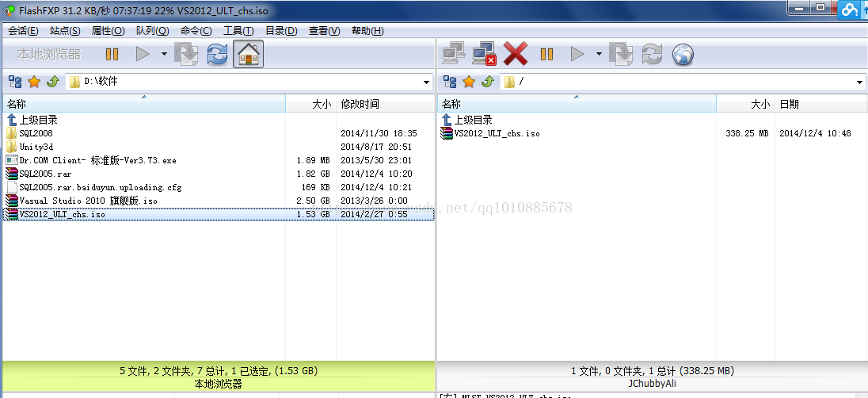
Task: Select the SQL2005.rar file
Action: (39, 174)
